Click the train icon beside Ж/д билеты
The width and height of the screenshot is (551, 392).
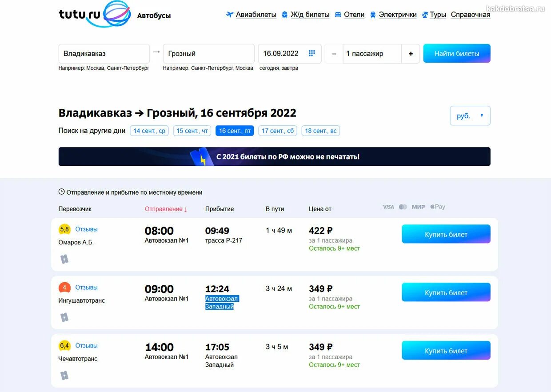[284, 15]
